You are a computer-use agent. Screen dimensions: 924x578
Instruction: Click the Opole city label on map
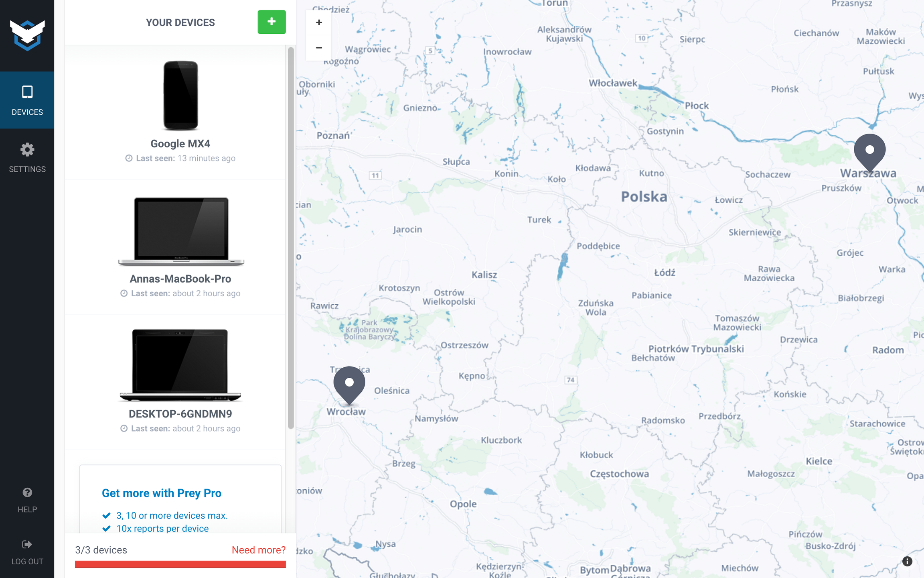tap(463, 504)
